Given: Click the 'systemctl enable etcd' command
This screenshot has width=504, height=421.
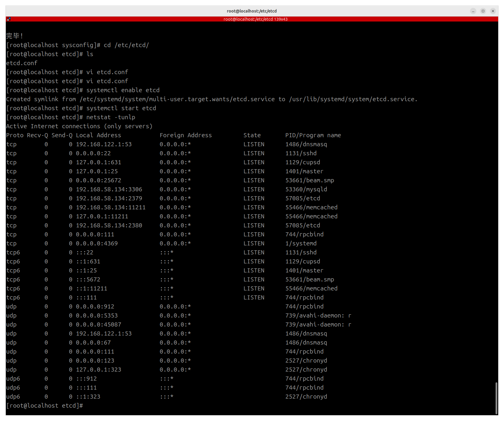Looking at the screenshot, I should coord(123,90).
